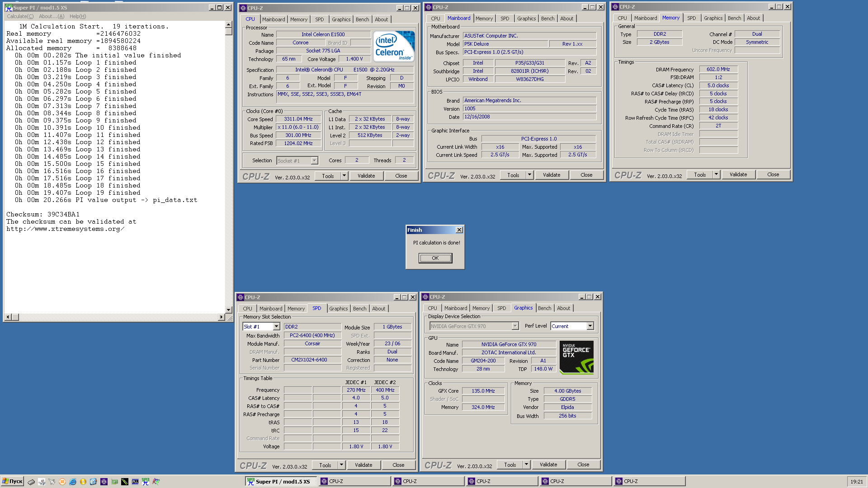Open Slot #1 memory slot dropdown

[276, 327]
